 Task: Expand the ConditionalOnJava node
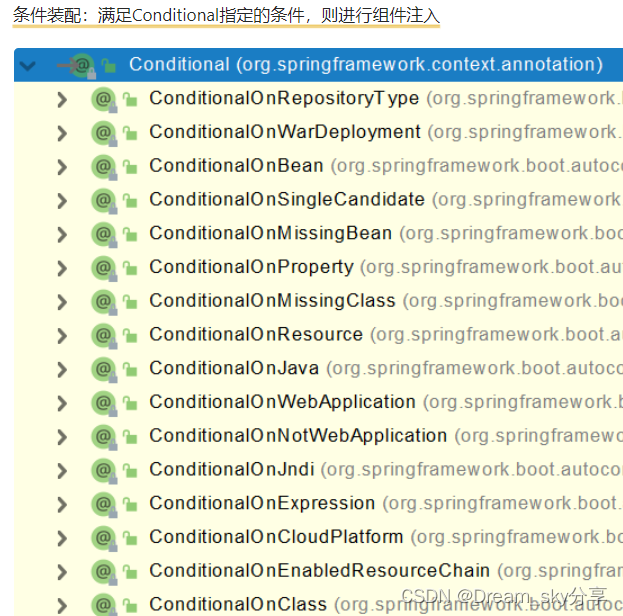[62, 370]
